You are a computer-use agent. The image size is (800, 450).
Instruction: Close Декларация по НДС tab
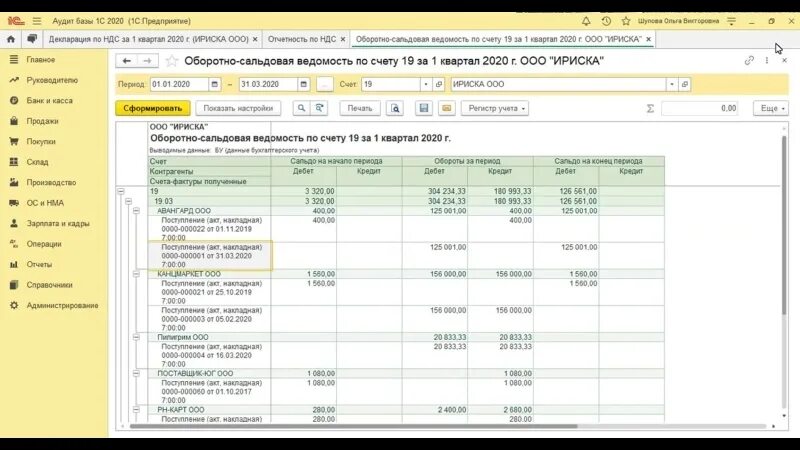(255, 39)
